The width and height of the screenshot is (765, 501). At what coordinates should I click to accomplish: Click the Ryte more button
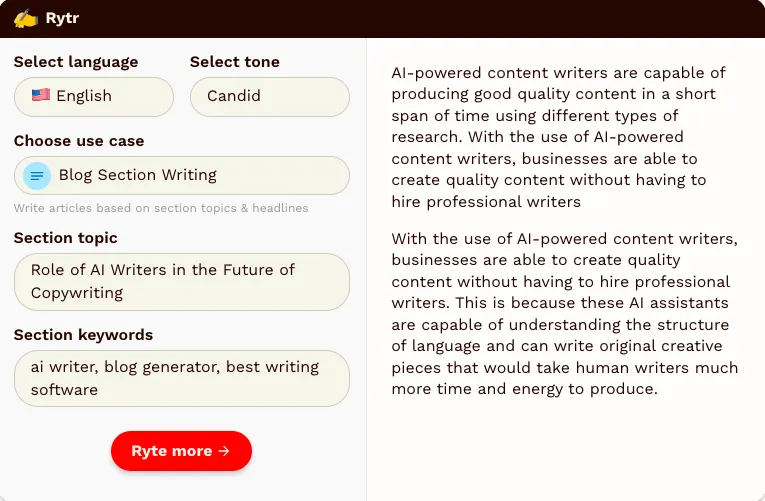point(181,451)
